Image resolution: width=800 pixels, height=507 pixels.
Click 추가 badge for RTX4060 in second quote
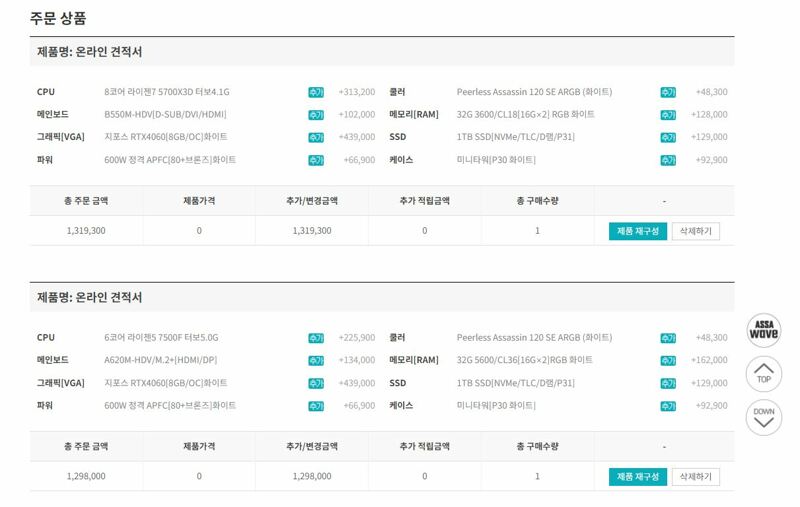coord(316,384)
